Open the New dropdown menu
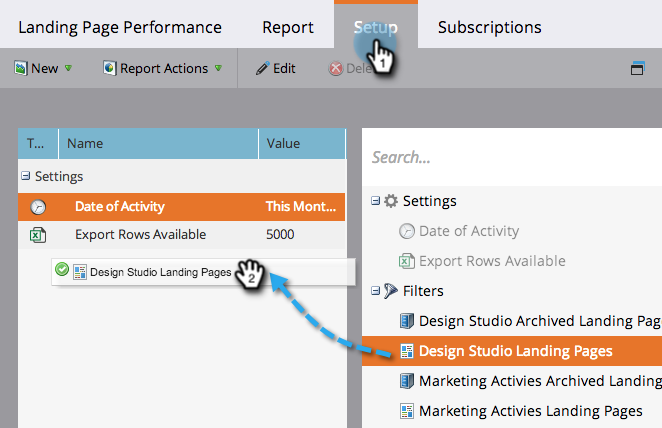This screenshot has height=428, width=662. [44, 69]
